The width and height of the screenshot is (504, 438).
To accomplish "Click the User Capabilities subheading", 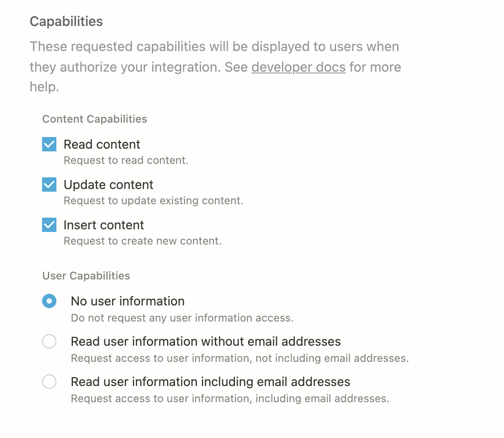I will (86, 275).
